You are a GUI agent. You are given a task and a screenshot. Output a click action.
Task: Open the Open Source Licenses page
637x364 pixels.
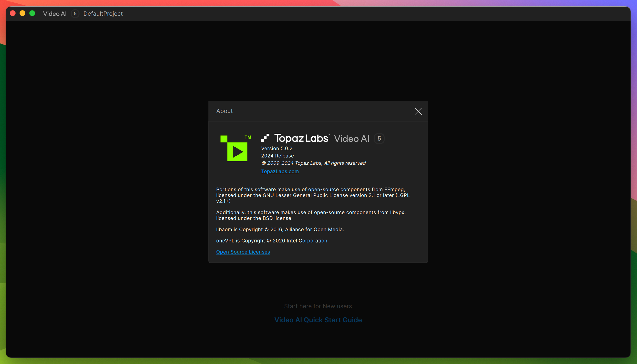pyautogui.click(x=243, y=252)
